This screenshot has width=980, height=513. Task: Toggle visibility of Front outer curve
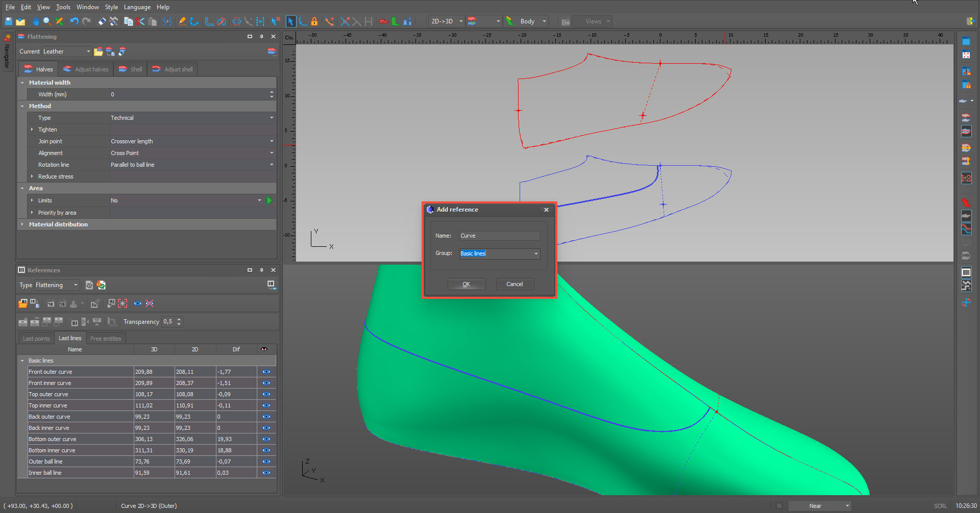266,372
